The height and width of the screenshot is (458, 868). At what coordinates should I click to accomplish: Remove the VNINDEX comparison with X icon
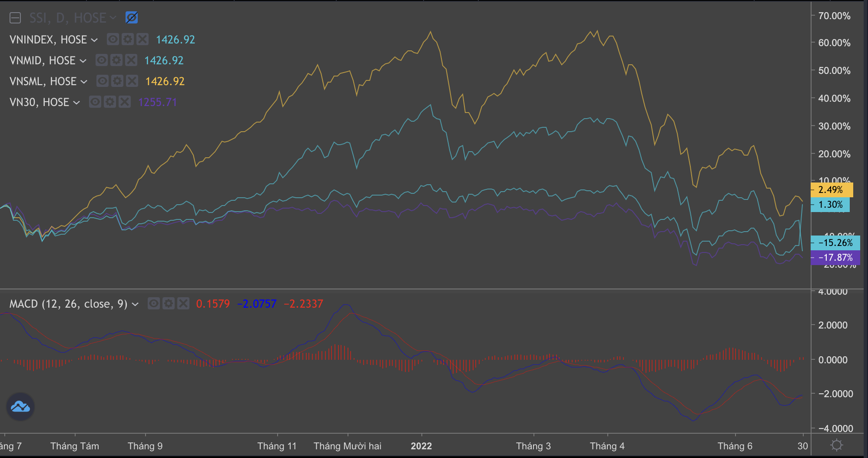142,40
